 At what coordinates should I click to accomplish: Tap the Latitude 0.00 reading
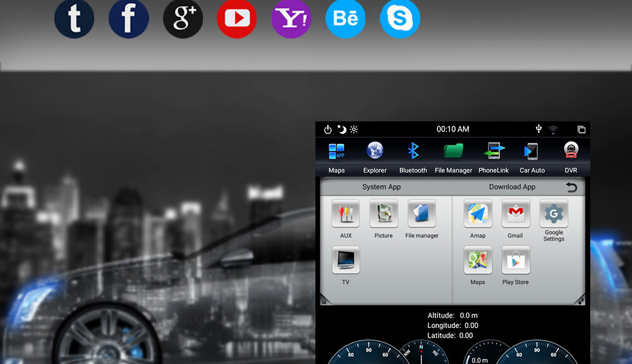pyautogui.click(x=450, y=336)
